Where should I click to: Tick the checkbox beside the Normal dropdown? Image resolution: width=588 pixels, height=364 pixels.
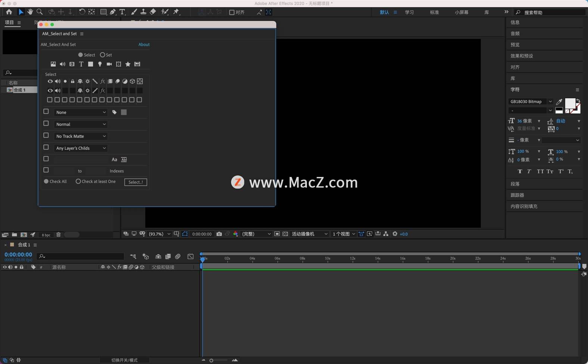click(x=46, y=123)
